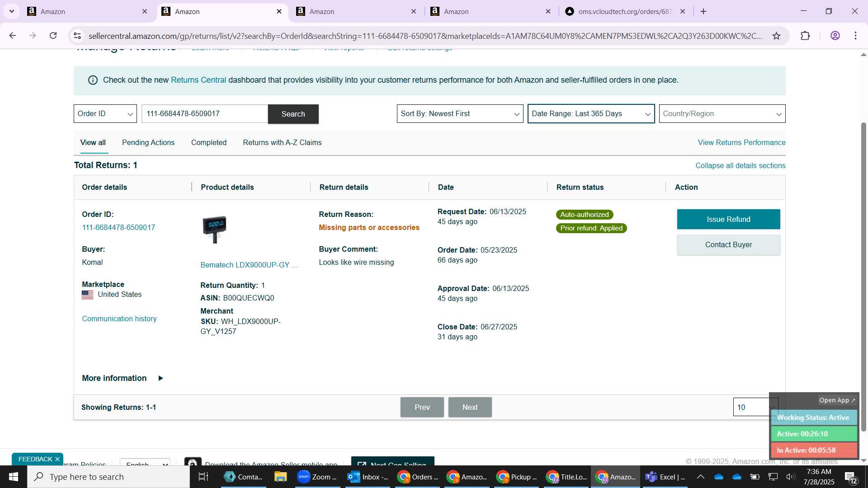Image resolution: width=868 pixels, height=488 pixels.
Task: Open Task View icon on taskbar
Action: tap(203, 477)
